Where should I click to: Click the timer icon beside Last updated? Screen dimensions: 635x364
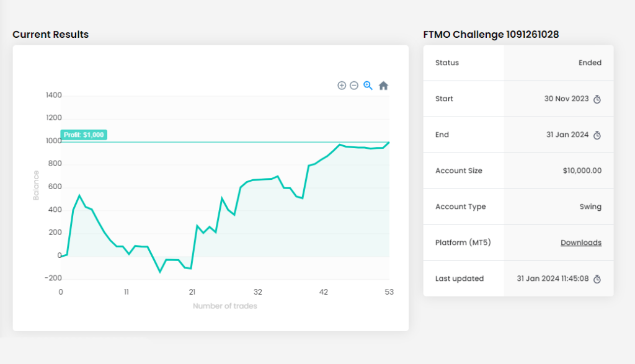[597, 279]
